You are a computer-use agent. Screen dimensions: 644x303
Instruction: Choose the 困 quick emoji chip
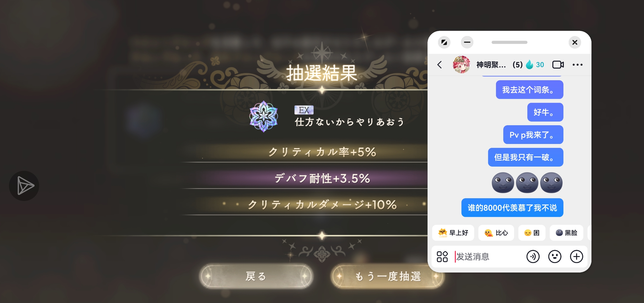point(532,233)
